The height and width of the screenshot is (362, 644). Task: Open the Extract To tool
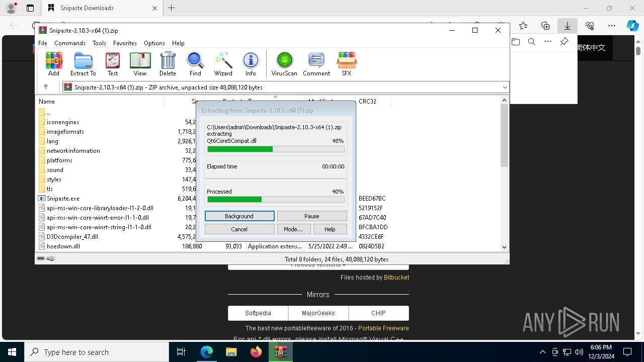tap(83, 64)
